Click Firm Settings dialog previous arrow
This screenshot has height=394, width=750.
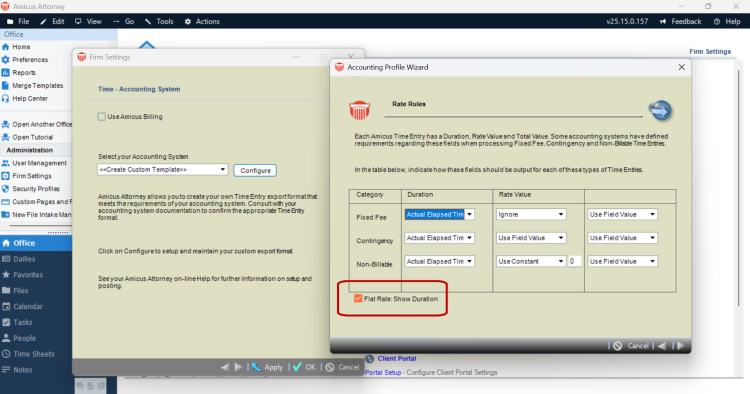(x=225, y=367)
